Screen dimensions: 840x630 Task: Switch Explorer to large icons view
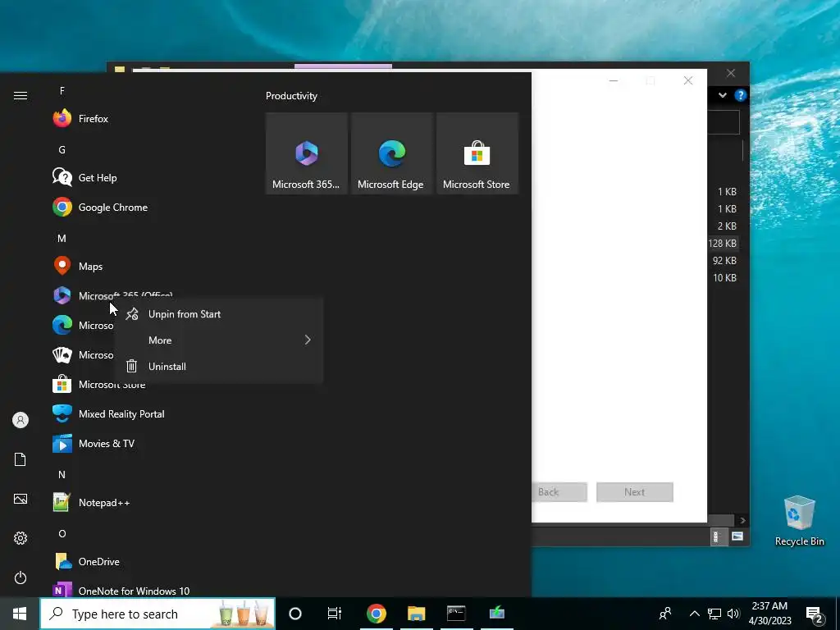click(737, 536)
